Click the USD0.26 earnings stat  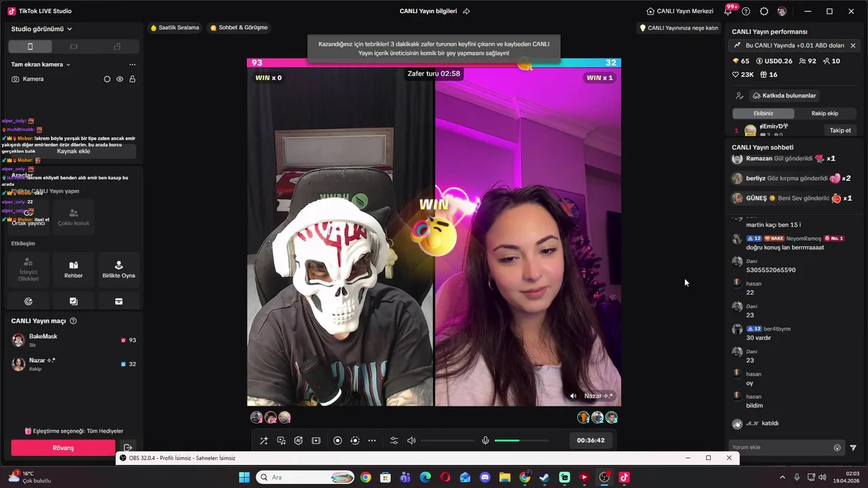click(773, 61)
